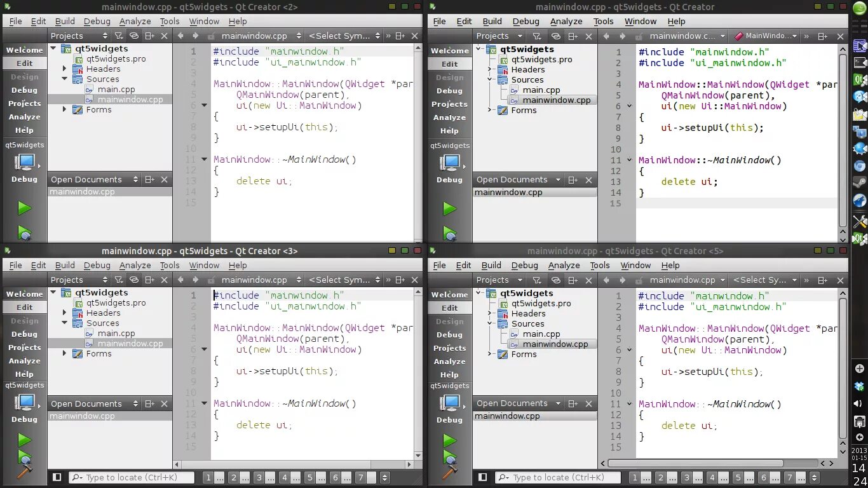Click the Run button in unnumbered Qt Creator window
Image resolution: width=868 pixels, height=488 pixels.
coord(449,208)
